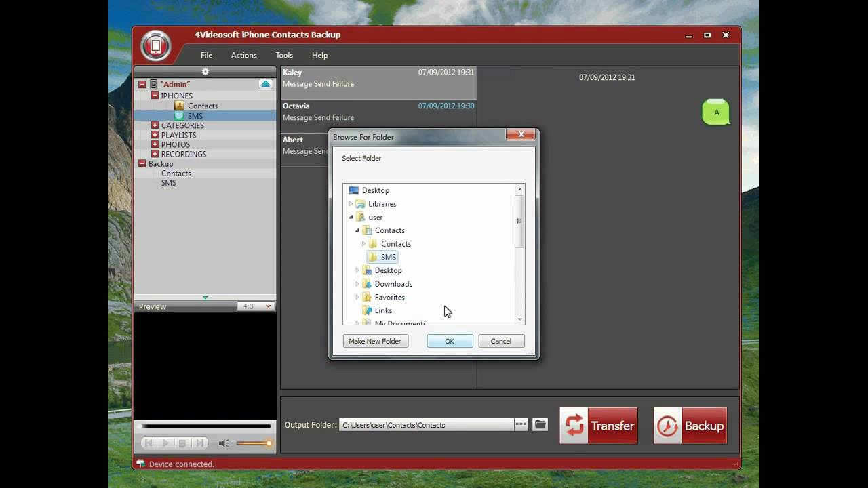Click the Links folder icon in dialog

367,310
